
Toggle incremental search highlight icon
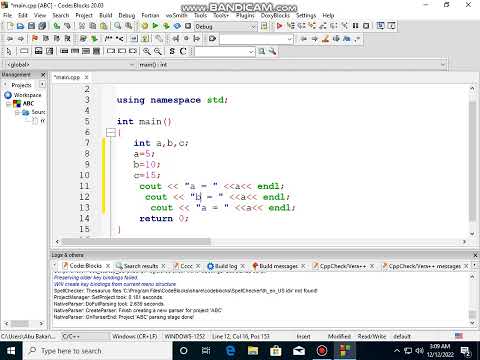(325, 38)
